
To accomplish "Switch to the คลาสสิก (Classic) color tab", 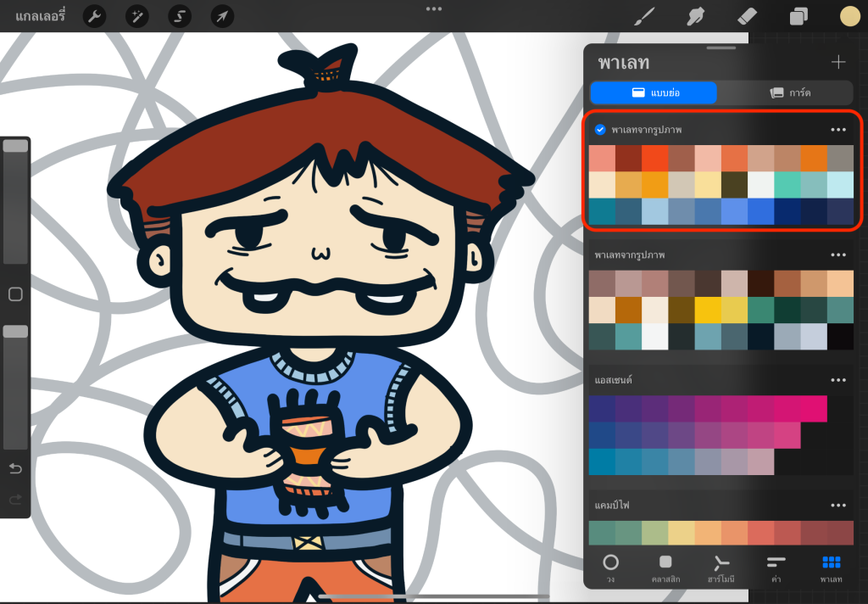I will [x=665, y=568].
